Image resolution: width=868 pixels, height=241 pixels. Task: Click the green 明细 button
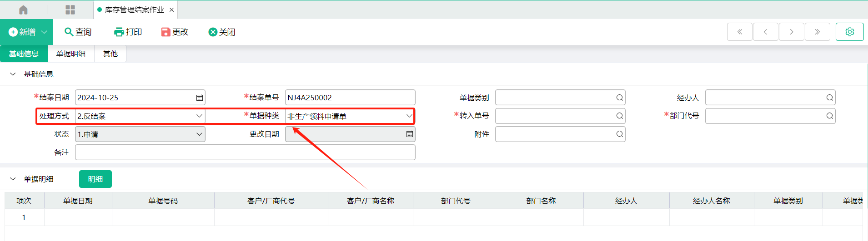point(95,179)
